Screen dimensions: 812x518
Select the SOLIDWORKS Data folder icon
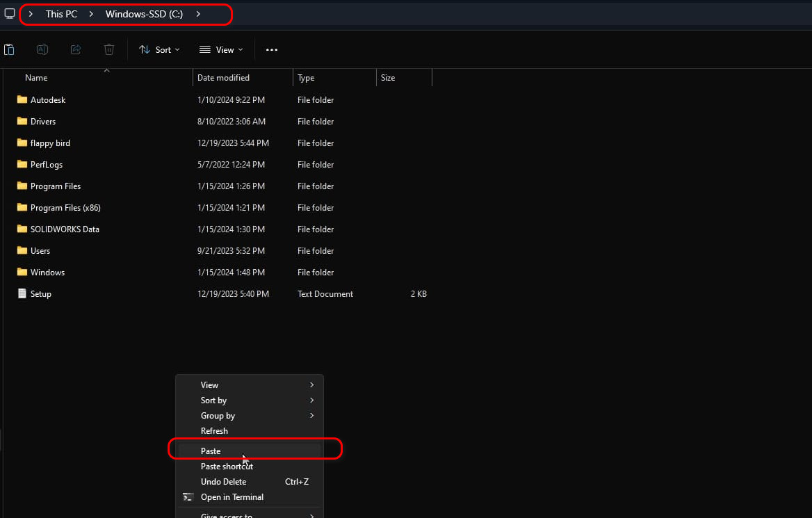[22, 229]
